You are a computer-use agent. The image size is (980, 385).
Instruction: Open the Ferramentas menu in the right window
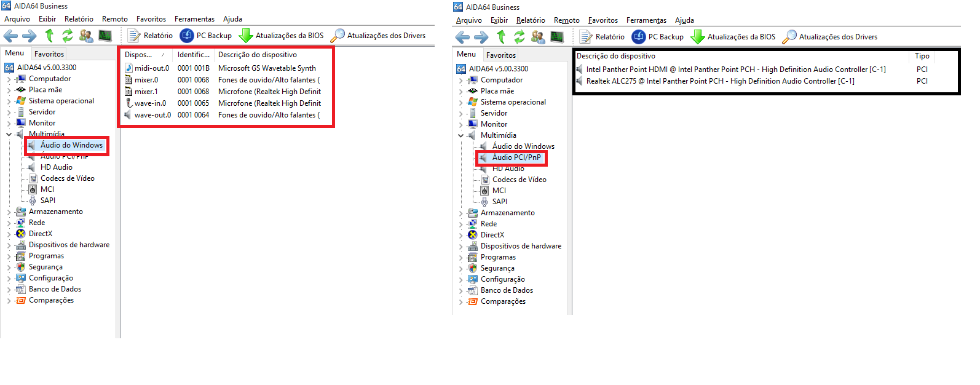[646, 20]
